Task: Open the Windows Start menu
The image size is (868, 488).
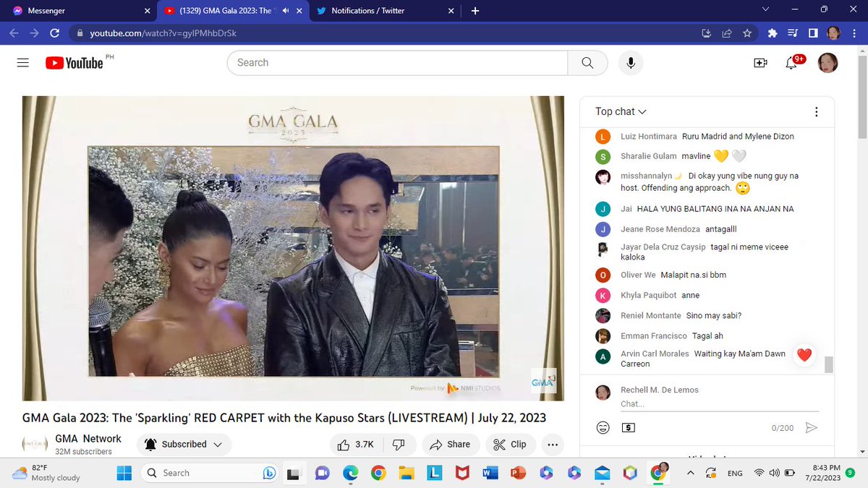Action: coord(124,473)
